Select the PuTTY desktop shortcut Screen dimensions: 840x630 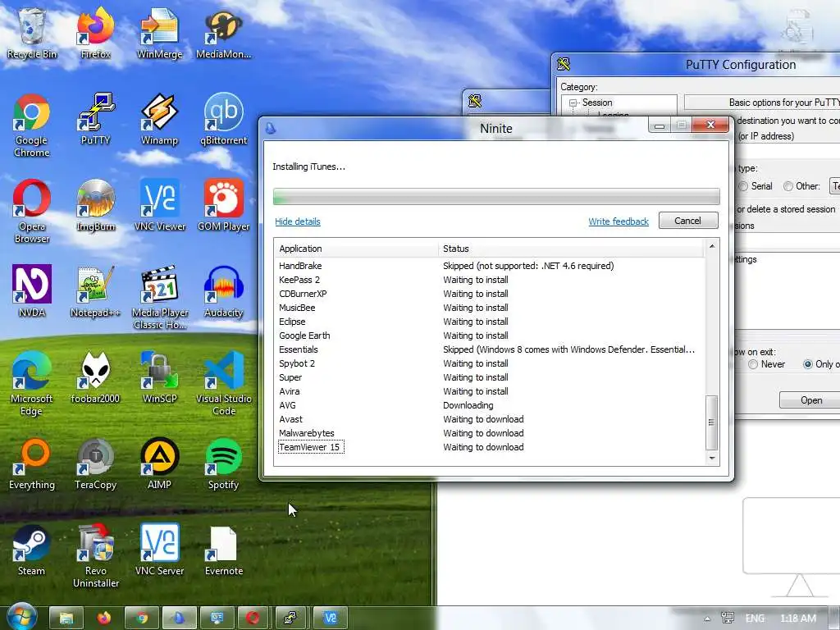point(95,119)
